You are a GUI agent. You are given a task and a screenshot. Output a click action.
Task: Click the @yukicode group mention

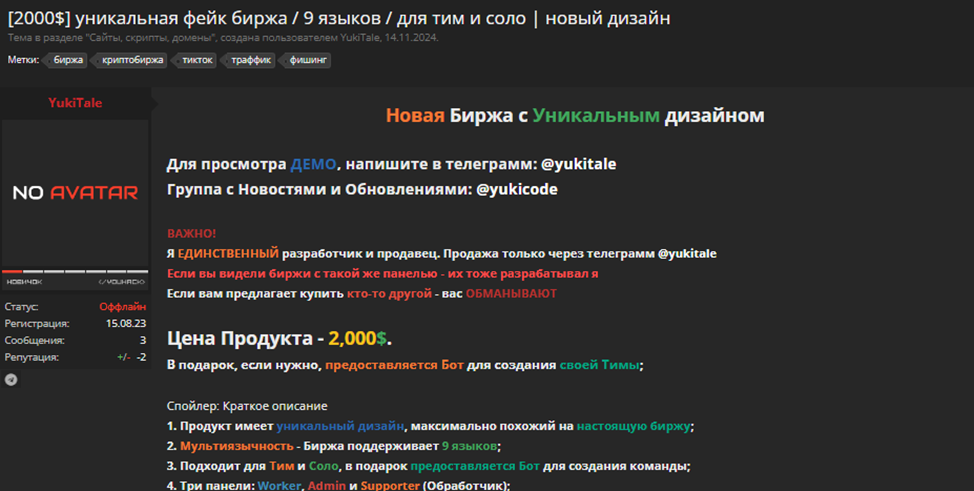click(517, 190)
